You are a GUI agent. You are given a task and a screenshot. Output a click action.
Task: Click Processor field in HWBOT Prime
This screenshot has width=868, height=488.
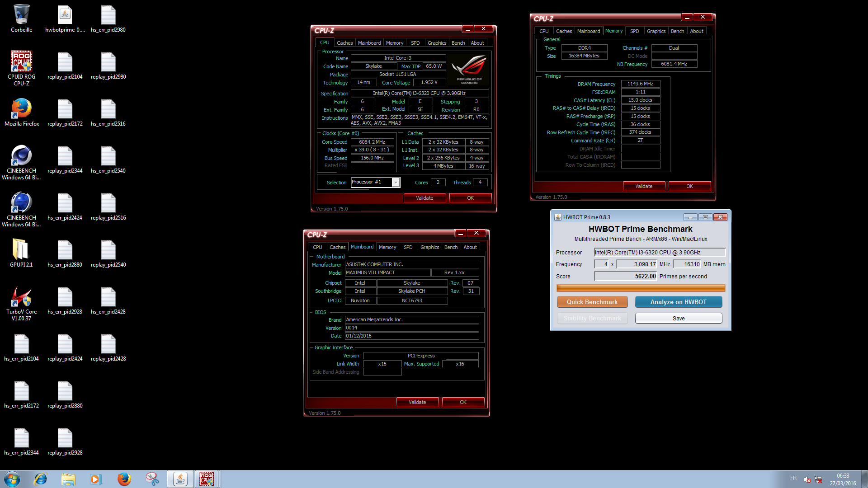point(660,253)
